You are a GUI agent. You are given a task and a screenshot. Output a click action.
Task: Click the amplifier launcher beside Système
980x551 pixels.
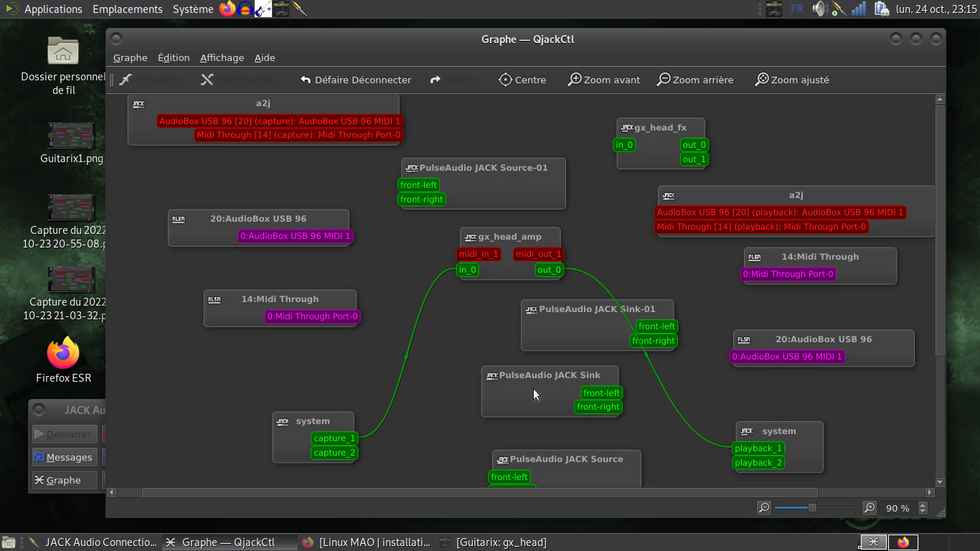point(281,9)
